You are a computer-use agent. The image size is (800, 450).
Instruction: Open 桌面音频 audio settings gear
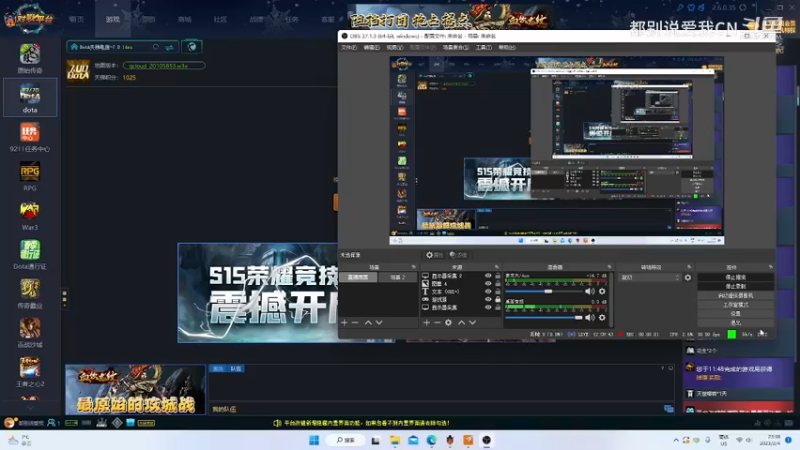click(602, 317)
